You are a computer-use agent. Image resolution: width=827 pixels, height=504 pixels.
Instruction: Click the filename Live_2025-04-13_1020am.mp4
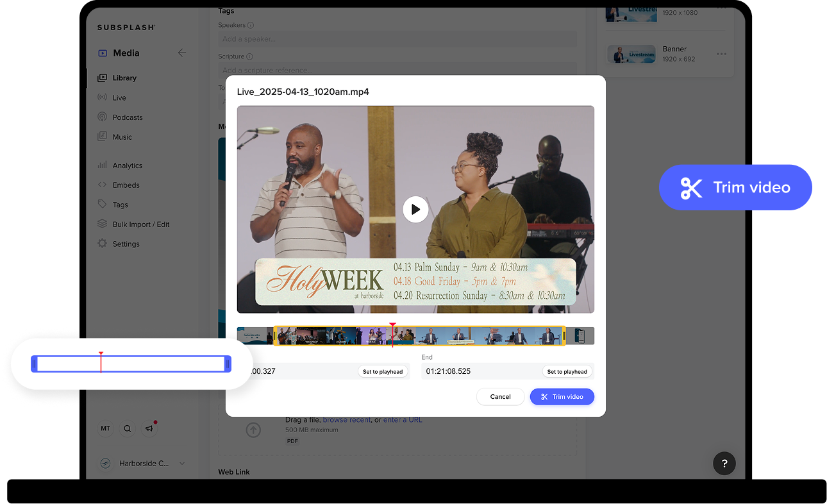[303, 92]
